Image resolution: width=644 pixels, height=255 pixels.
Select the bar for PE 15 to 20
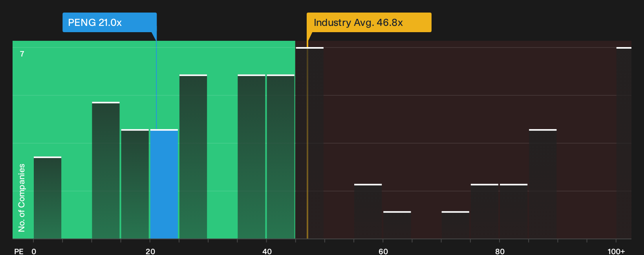tap(135, 184)
